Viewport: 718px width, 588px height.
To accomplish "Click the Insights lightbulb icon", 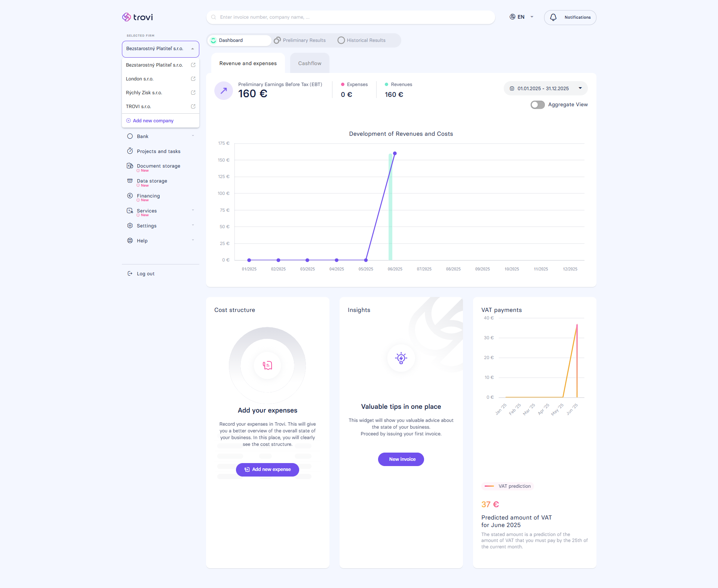I will click(401, 358).
